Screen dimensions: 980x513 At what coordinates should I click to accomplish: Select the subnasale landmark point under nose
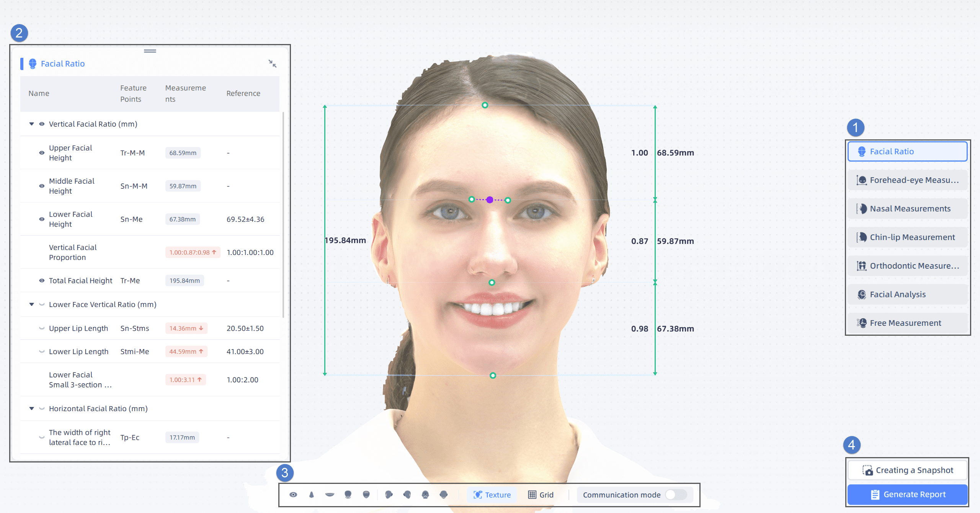(492, 283)
